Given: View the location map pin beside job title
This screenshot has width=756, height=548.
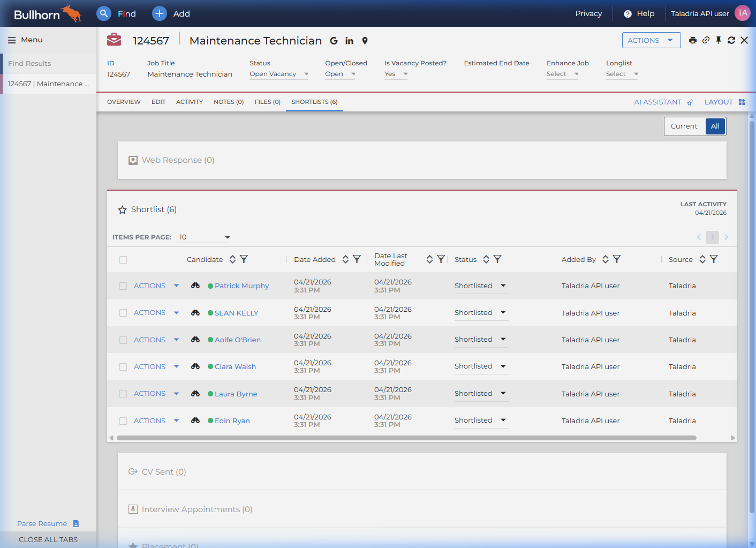Looking at the screenshot, I should tap(365, 41).
